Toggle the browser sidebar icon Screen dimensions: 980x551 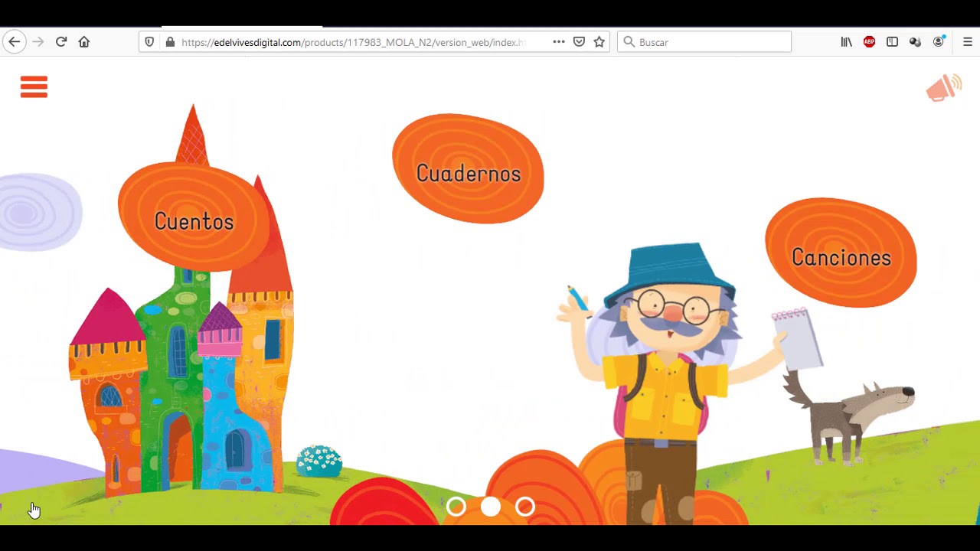(892, 42)
